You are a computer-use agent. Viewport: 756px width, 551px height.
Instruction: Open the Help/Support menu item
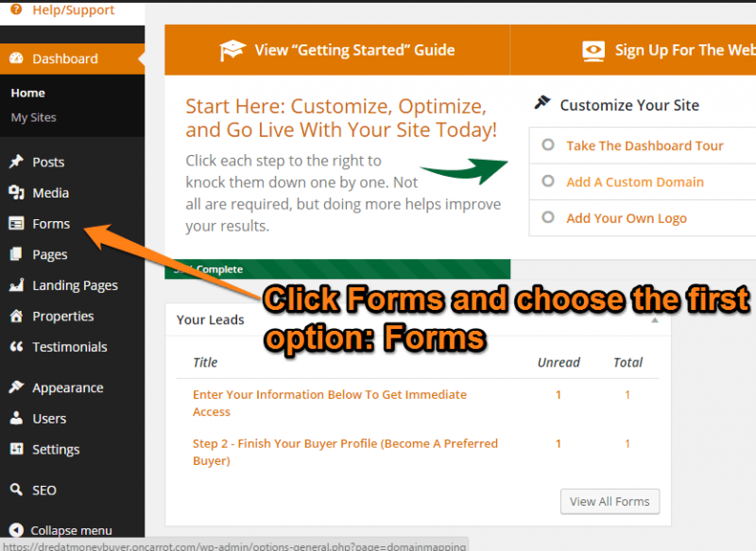point(73,9)
